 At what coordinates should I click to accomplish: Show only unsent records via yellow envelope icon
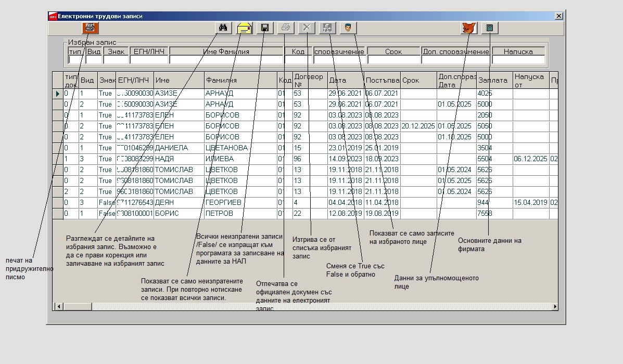(x=244, y=28)
